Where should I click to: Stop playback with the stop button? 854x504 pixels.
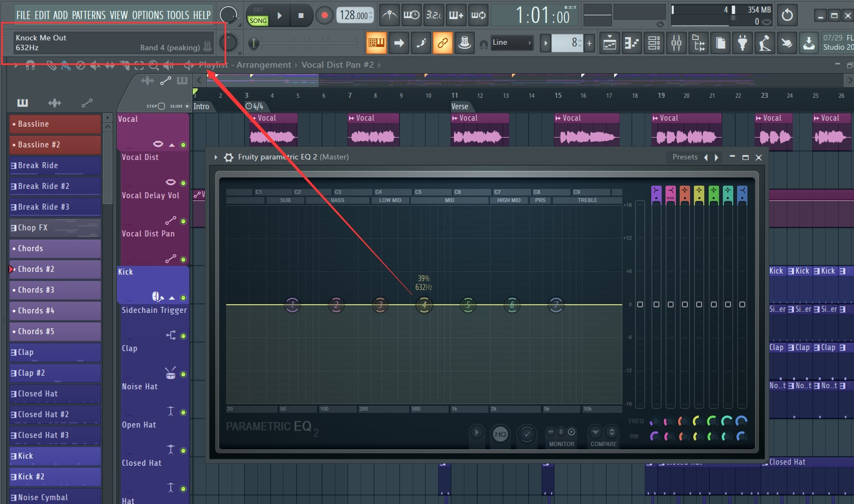coord(301,16)
